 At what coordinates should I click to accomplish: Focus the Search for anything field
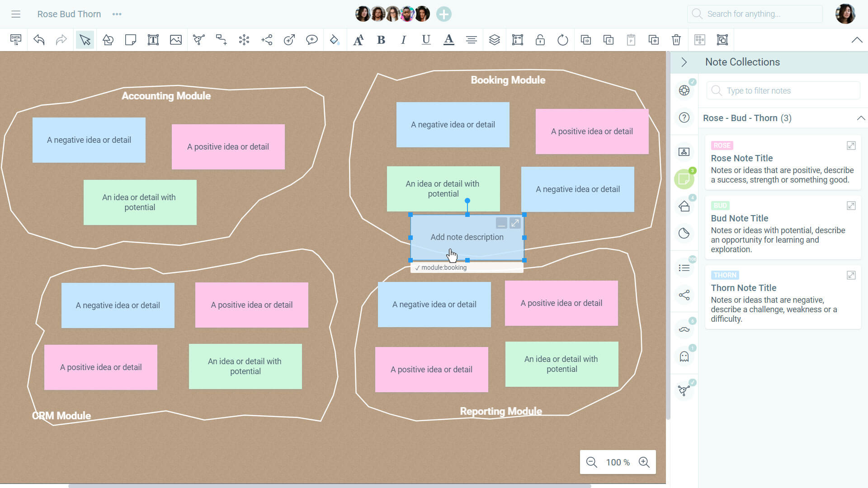[x=755, y=14]
